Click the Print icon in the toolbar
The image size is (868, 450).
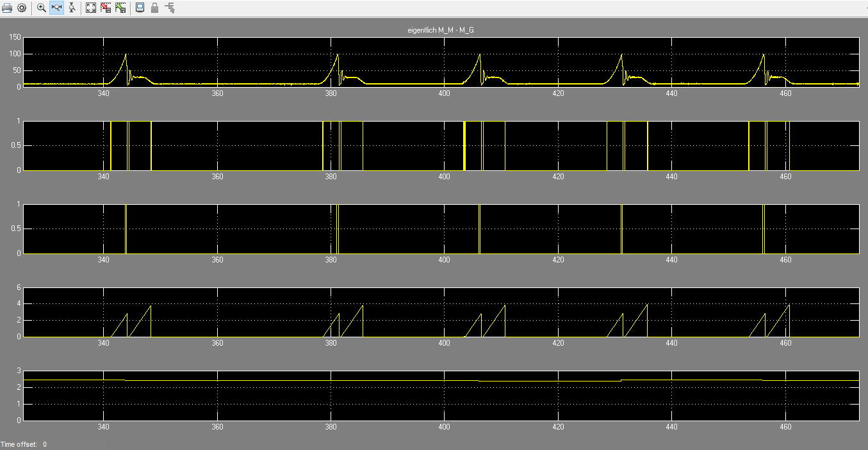click(7, 8)
